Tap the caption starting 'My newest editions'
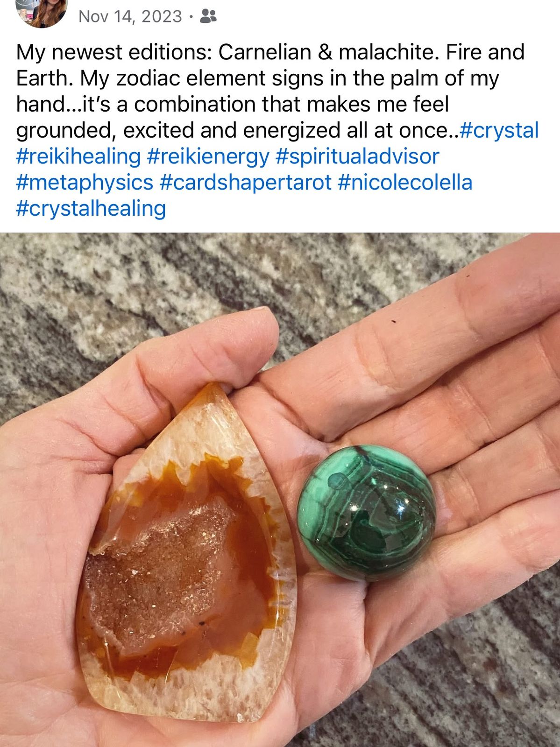The image size is (560, 747). (277, 130)
